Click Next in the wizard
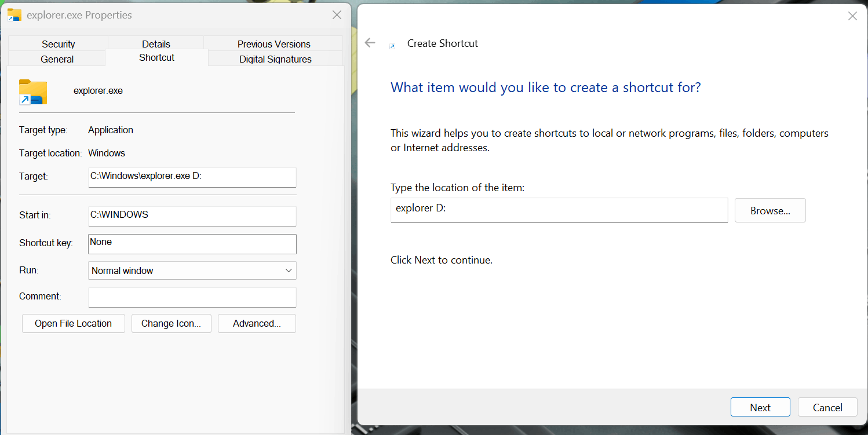The width and height of the screenshot is (868, 435). [x=760, y=407]
